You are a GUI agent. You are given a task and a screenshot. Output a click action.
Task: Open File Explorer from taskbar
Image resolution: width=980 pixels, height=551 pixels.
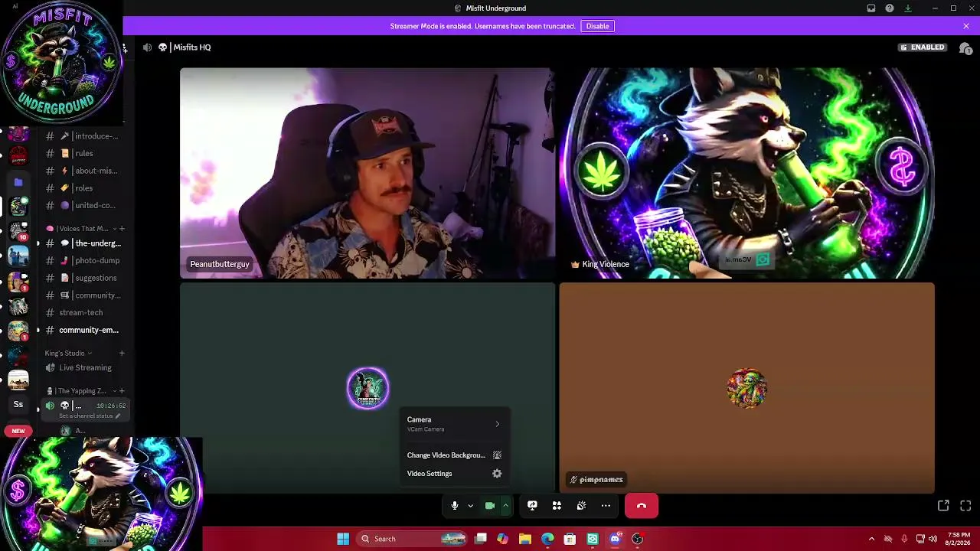524,539
